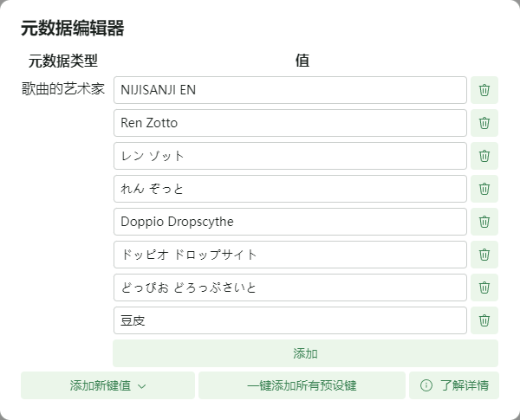
Task: Edit the れん ぞっと text field
Action: point(289,189)
